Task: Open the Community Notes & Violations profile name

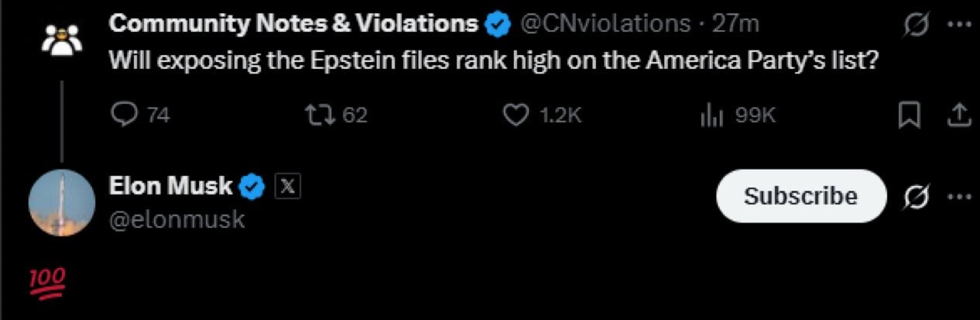Action: (293, 24)
